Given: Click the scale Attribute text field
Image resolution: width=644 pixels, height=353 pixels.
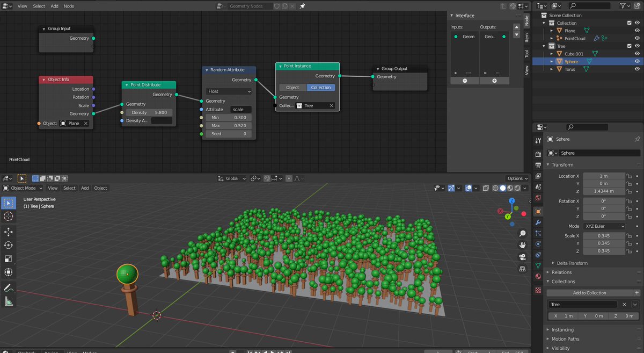Looking at the screenshot, I should coord(240,109).
